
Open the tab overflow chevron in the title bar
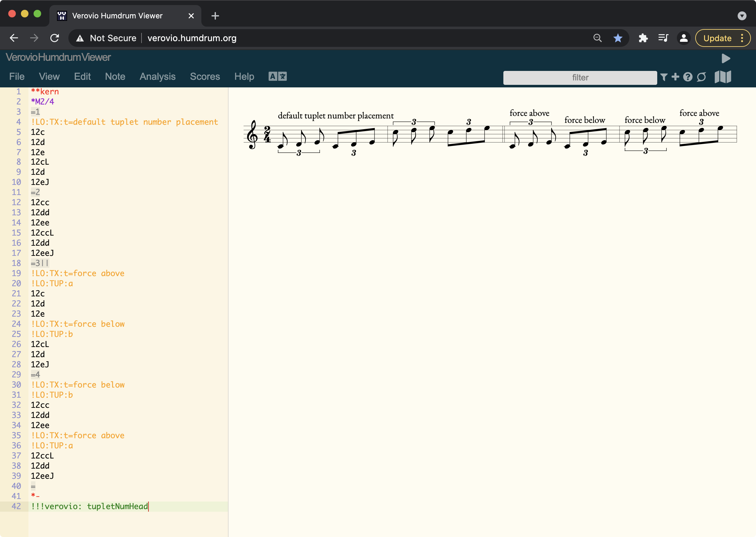(742, 16)
